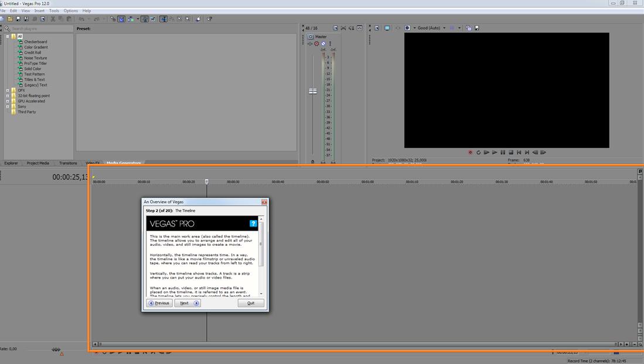Click the Master bus FX icon
The width and height of the screenshot is (644, 364).
(x=310, y=43)
